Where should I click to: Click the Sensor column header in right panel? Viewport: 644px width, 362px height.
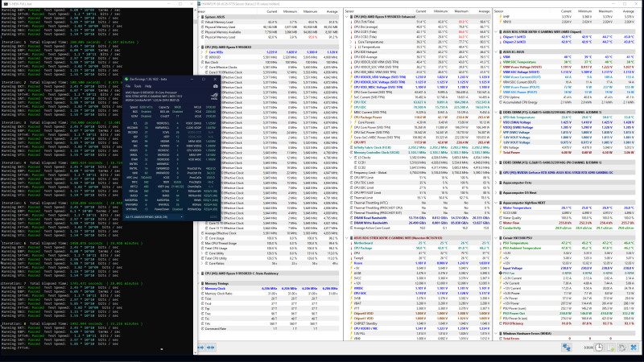498,11
